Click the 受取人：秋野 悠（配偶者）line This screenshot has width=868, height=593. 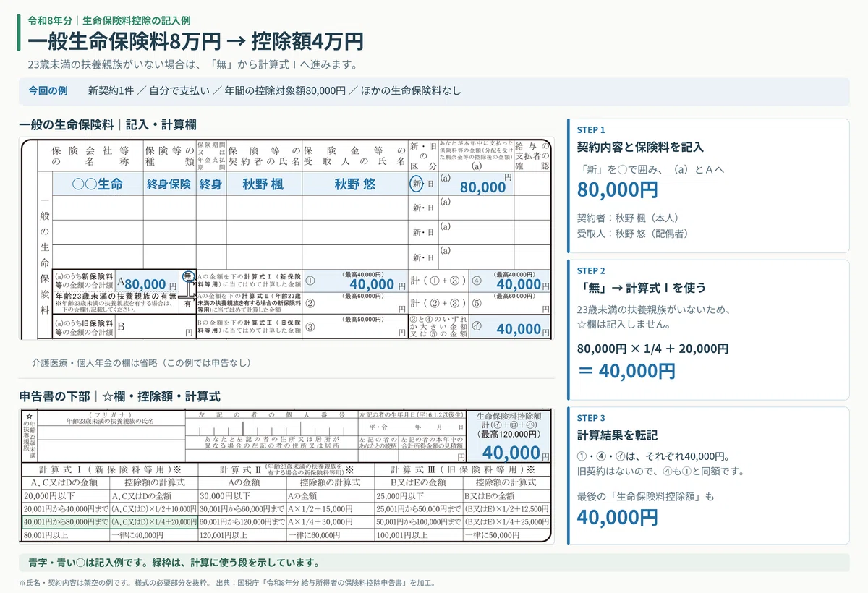point(633,234)
